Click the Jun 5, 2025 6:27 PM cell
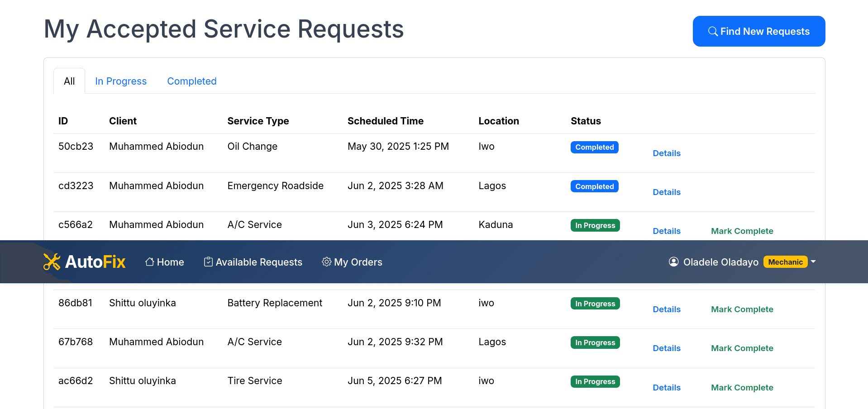 point(395,381)
